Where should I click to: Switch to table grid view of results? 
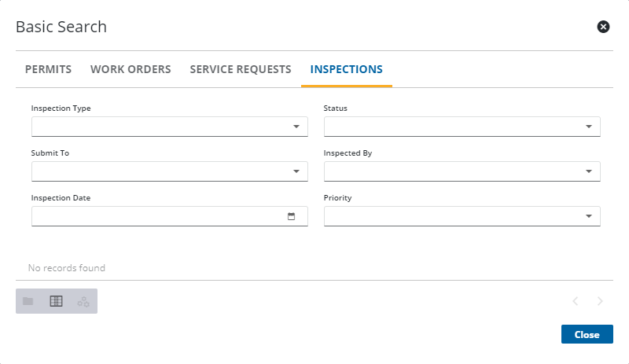click(x=56, y=301)
